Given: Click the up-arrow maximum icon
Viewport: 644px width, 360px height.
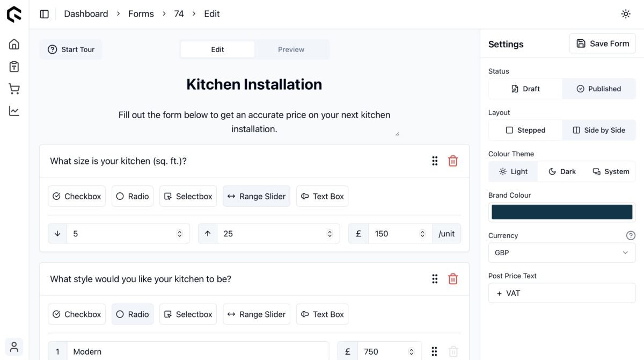Looking at the screenshot, I should 208,234.
